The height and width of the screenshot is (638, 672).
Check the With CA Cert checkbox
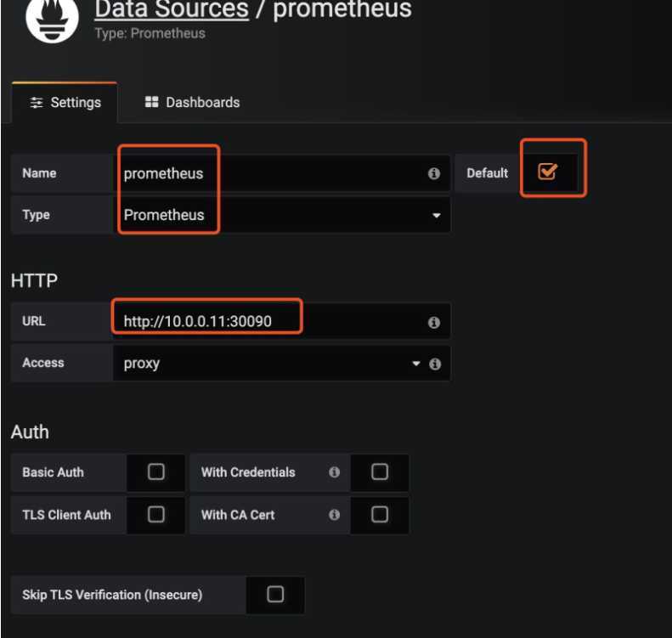[380, 515]
